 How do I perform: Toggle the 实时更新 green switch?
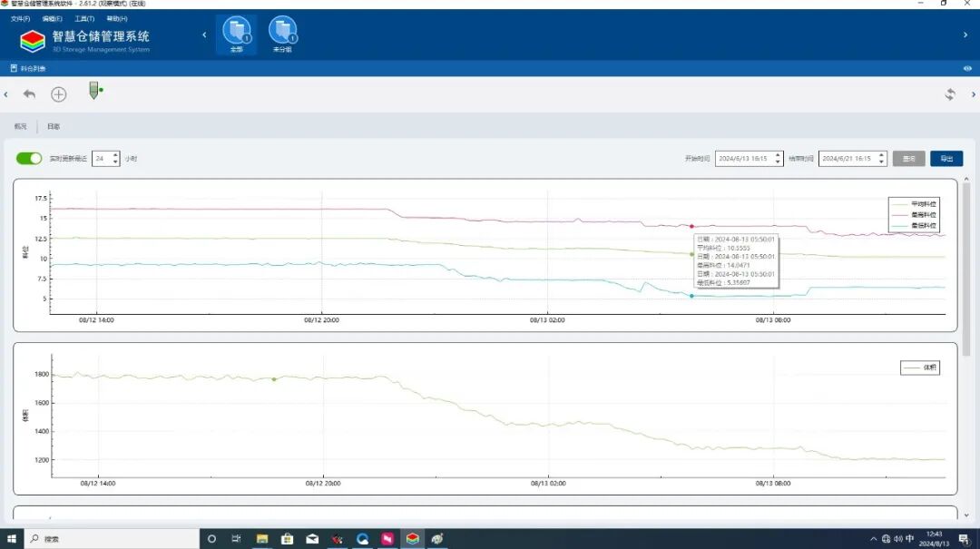point(29,158)
